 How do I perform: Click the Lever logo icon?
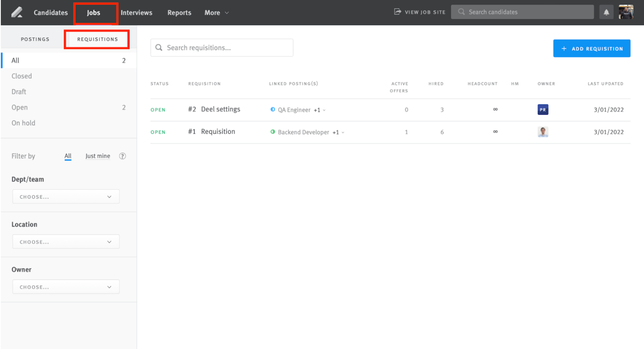pyautogui.click(x=17, y=12)
